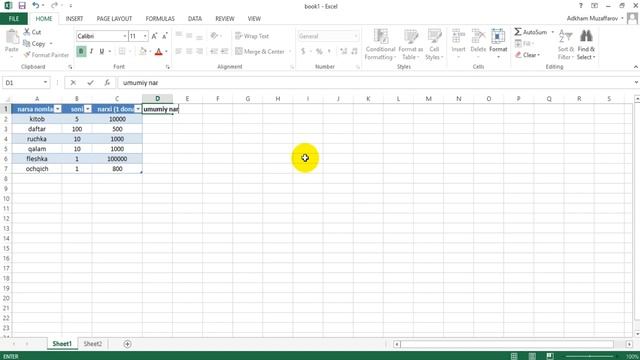
Task: Open filter dropdown for soni column
Action: coord(87,109)
